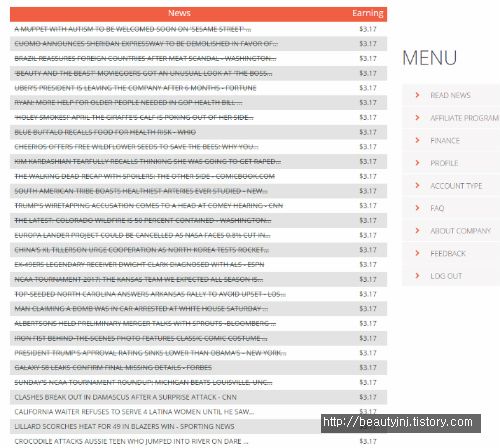Open the Brazil Reassures Foreign Countries news
The image size is (500, 448).
point(145,59)
